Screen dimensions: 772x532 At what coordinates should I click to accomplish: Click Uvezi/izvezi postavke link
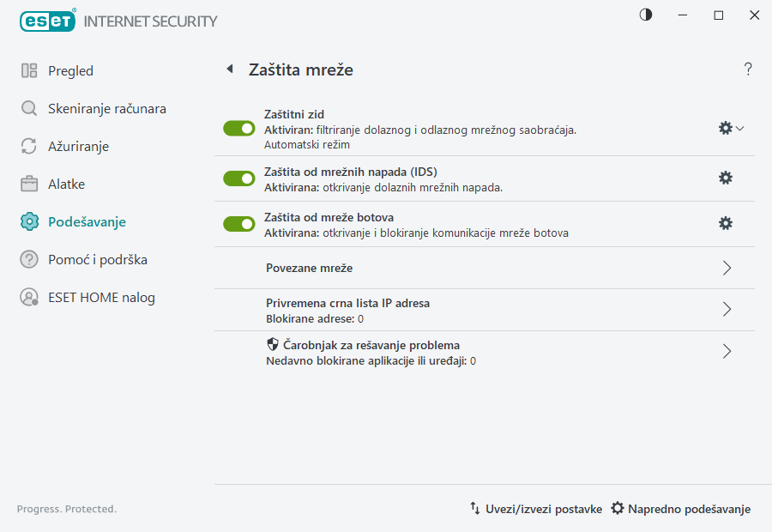[x=538, y=509]
